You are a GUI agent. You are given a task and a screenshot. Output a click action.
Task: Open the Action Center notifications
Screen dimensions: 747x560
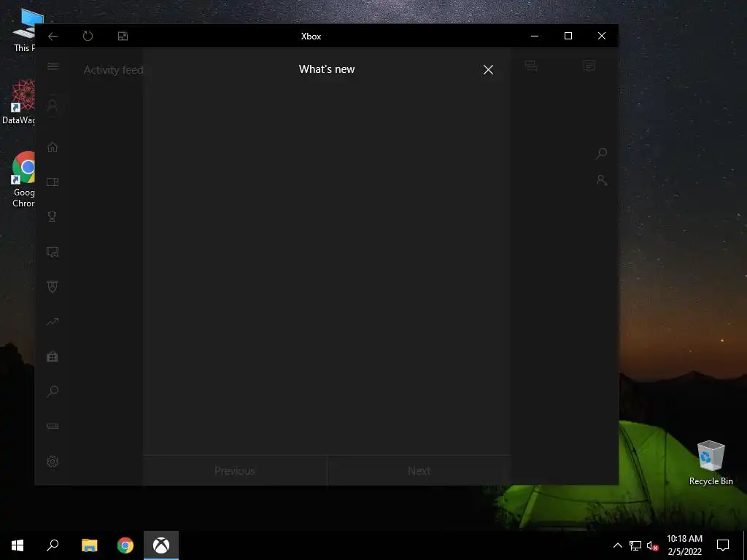point(723,545)
